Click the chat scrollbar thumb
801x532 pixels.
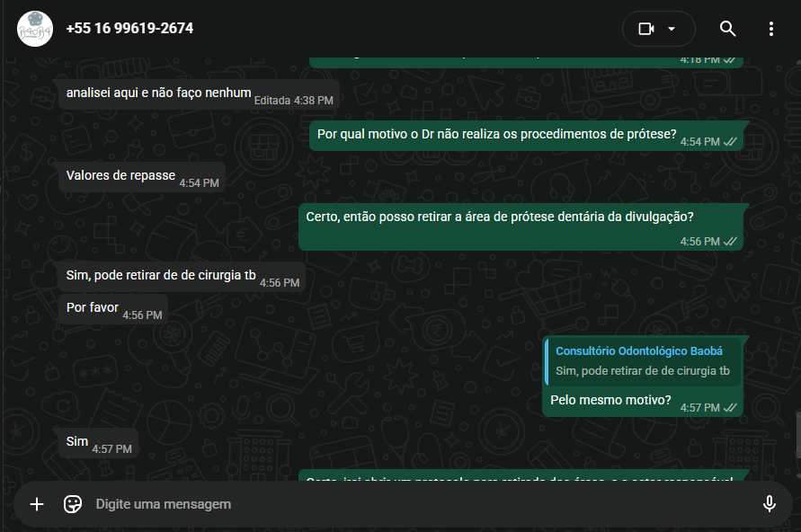click(x=798, y=435)
